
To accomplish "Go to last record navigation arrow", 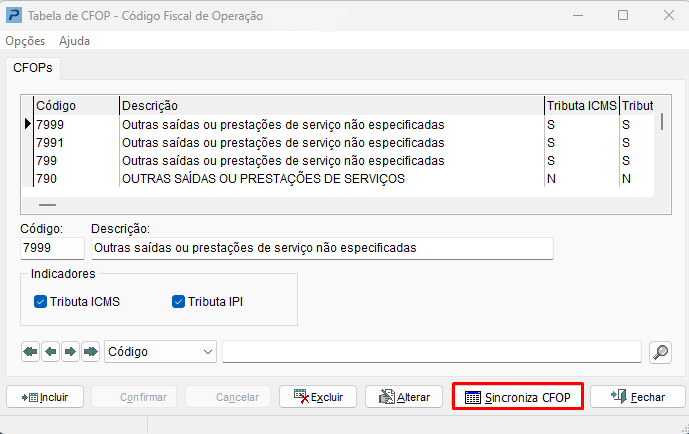I will point(91,351).
